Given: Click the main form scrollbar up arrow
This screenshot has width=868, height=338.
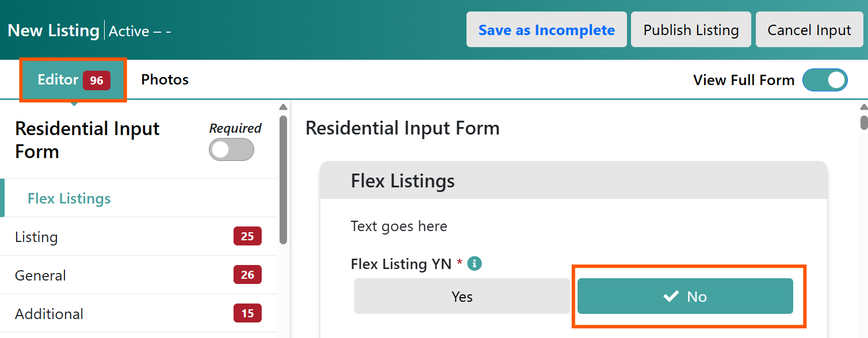Looking at the screenshot, I should (x=863, y=107).
